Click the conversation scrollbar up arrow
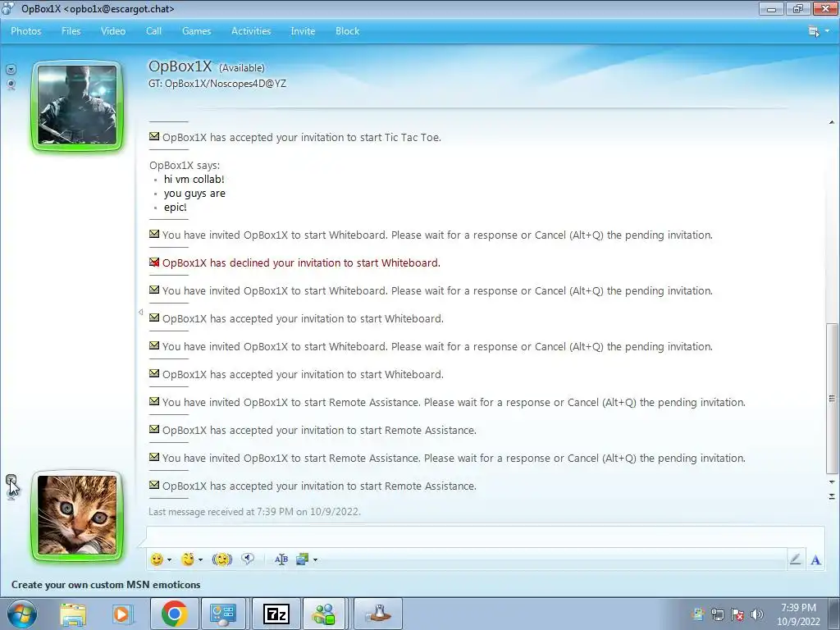840x630 pixels. [x=832, y=123]
